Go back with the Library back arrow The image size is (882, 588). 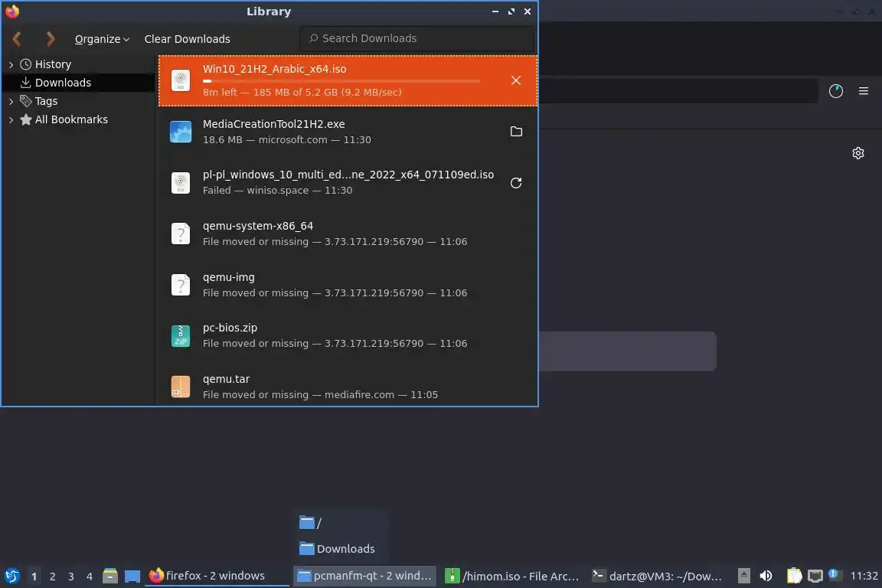[x=17, y=39]
